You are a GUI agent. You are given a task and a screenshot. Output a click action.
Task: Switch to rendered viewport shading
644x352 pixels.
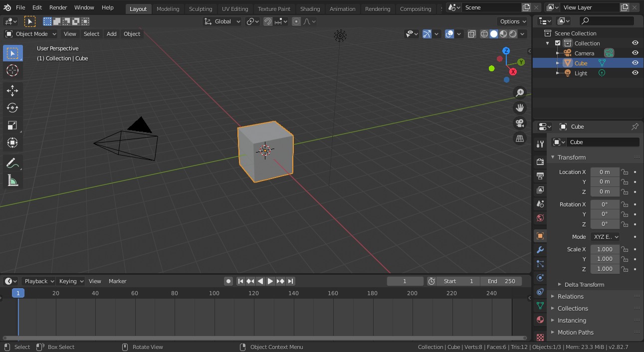coord(513,34)
